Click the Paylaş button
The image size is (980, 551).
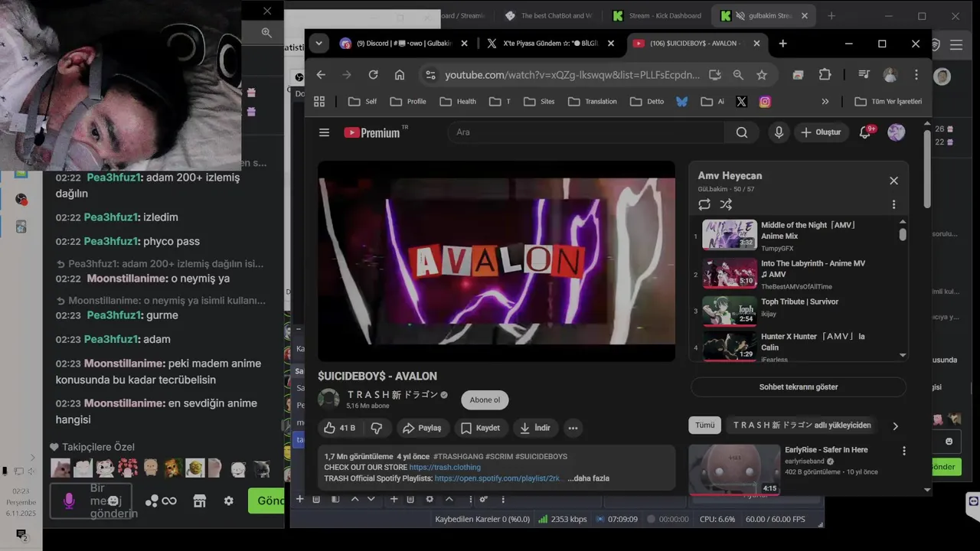pos(423,428)
